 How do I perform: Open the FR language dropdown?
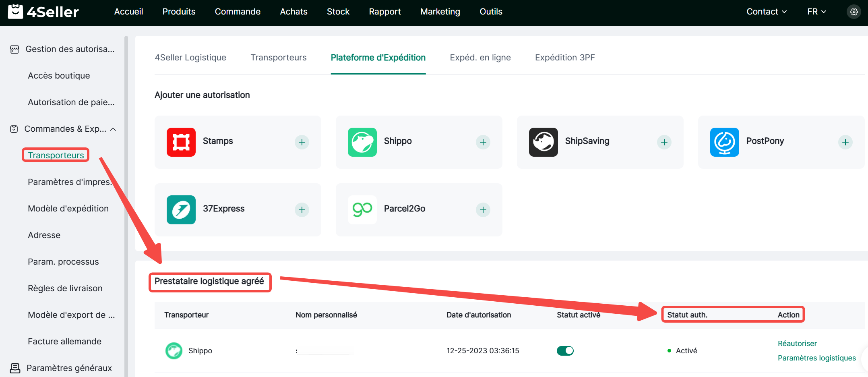816,12
